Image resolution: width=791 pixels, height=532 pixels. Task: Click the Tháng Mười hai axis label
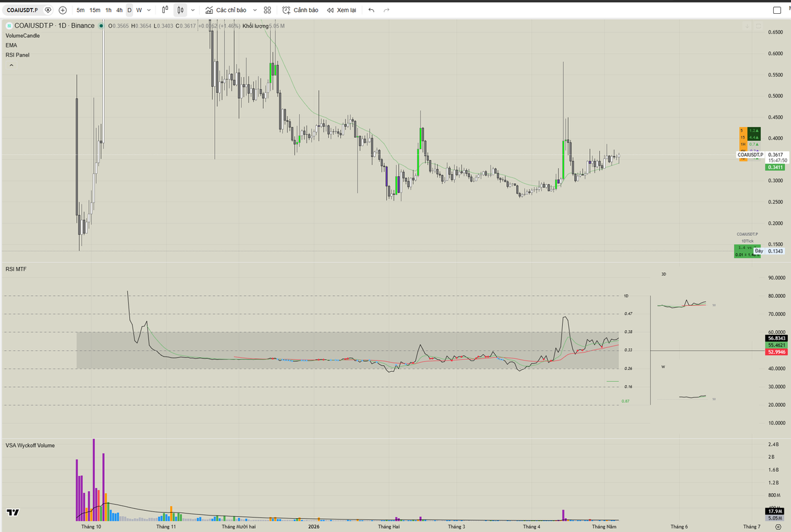238,527
